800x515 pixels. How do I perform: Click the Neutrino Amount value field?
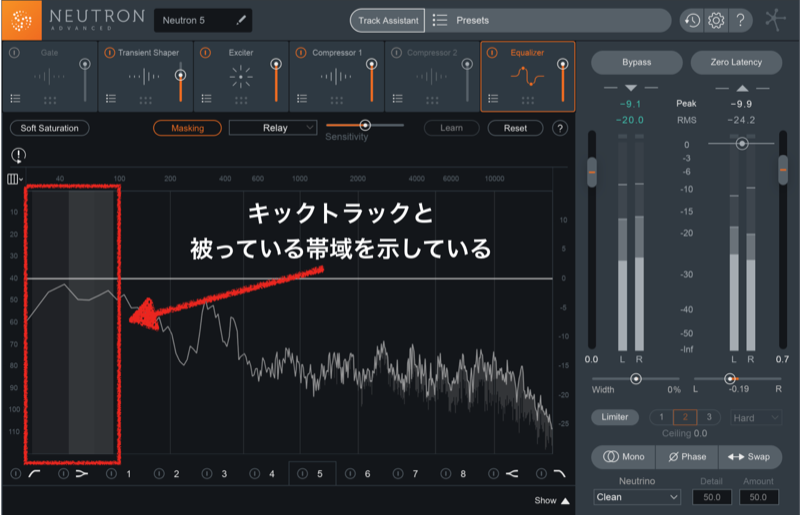(x=758, y=497)
